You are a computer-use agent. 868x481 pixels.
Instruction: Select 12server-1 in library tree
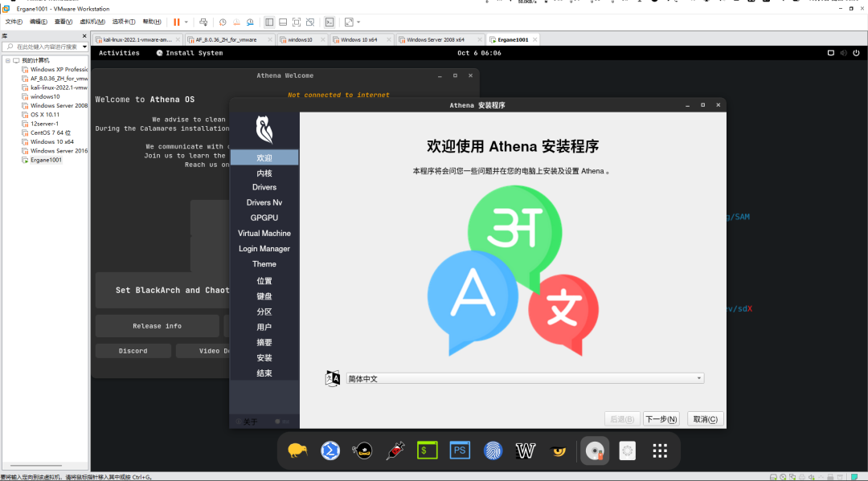40,124
